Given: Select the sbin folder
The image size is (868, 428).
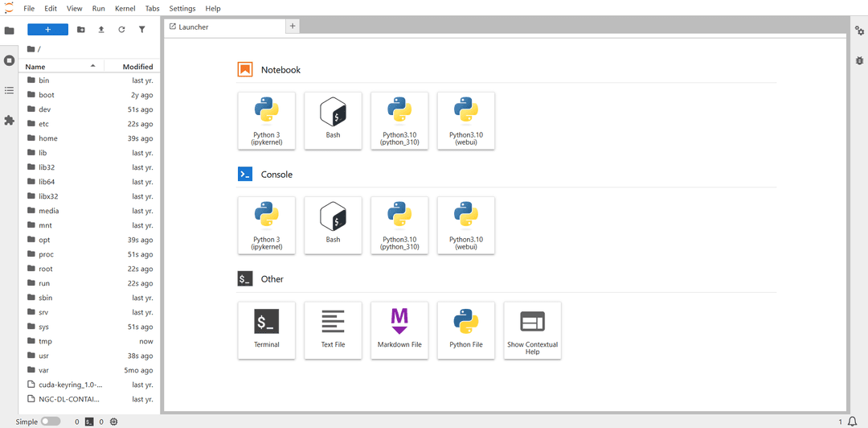Looking at the screenshot, I should tap(90, 298).
